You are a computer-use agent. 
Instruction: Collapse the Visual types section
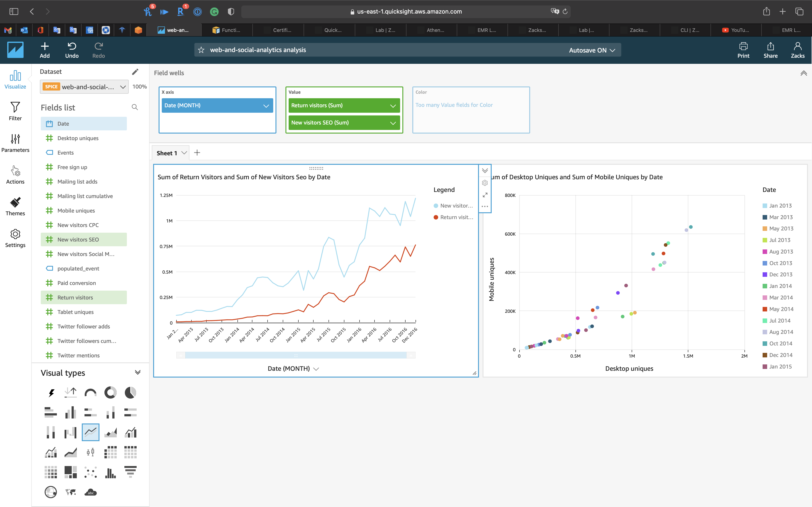pos(138,373)
